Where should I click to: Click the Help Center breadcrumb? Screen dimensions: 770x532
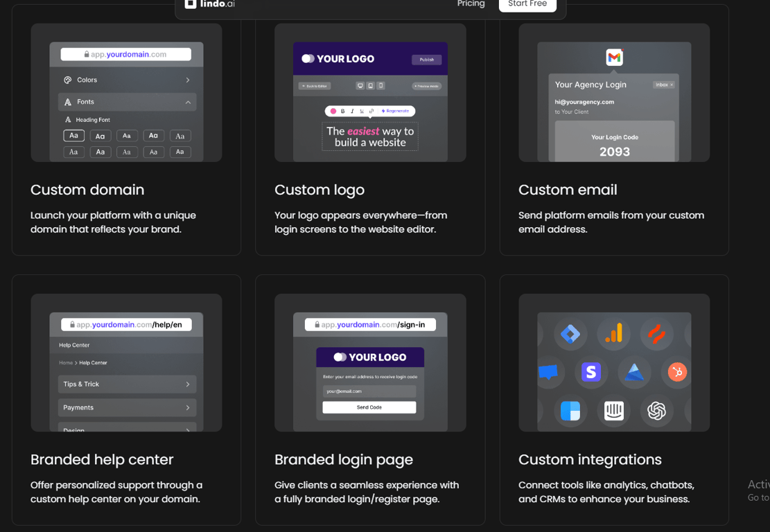point(94,363)
